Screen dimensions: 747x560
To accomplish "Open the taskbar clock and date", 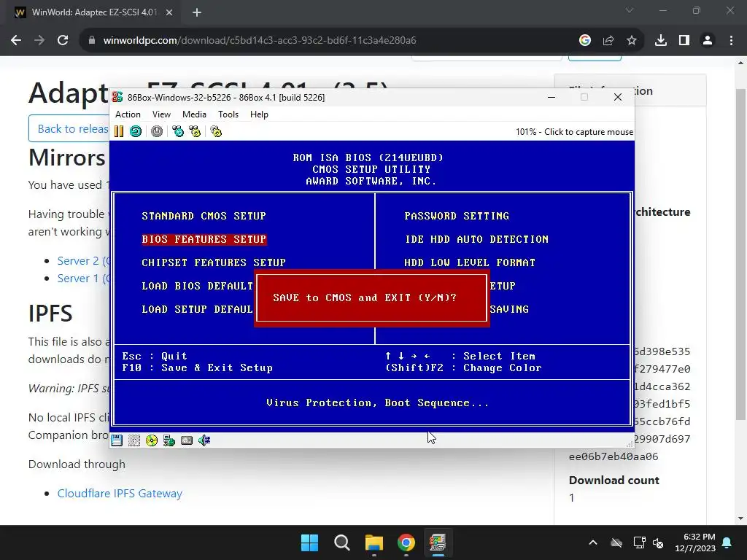I will (x=695, y=542).
